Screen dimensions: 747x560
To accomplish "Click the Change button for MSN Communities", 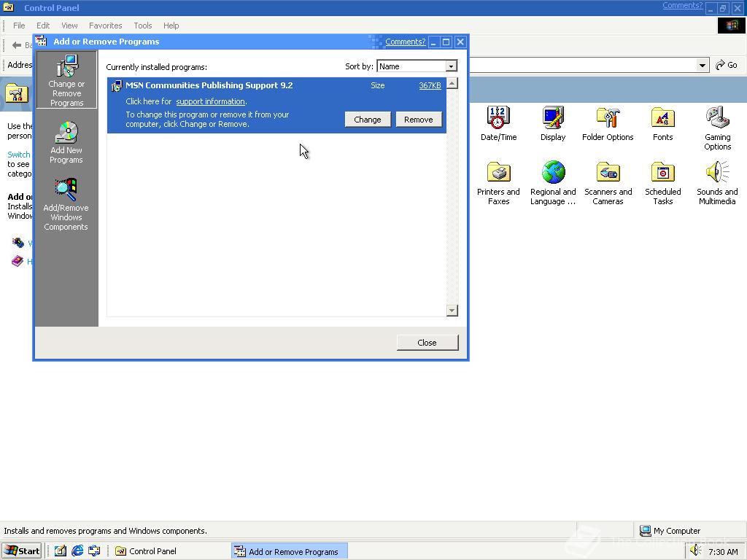I will tap(368, 120).
